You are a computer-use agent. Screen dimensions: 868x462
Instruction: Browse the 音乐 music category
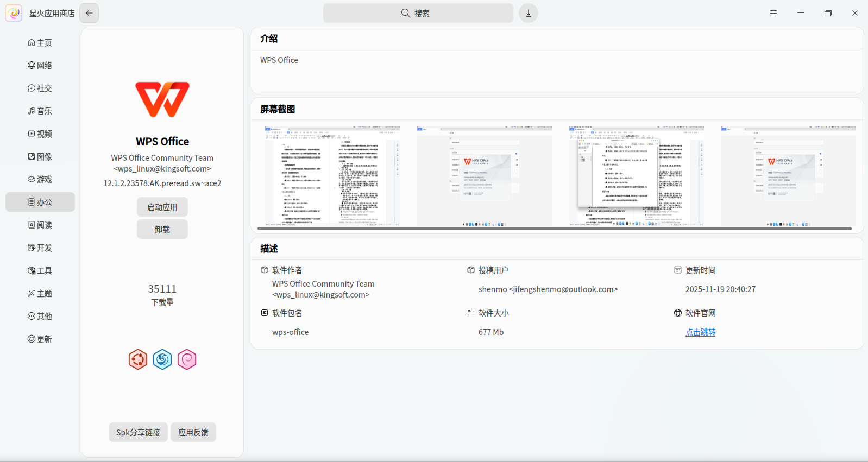tap(40, 111)
